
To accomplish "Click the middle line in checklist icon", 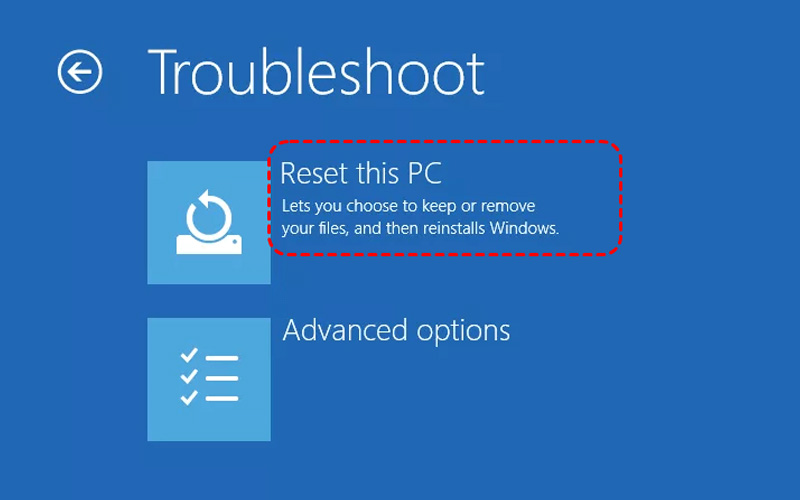I will click(222, 379).
